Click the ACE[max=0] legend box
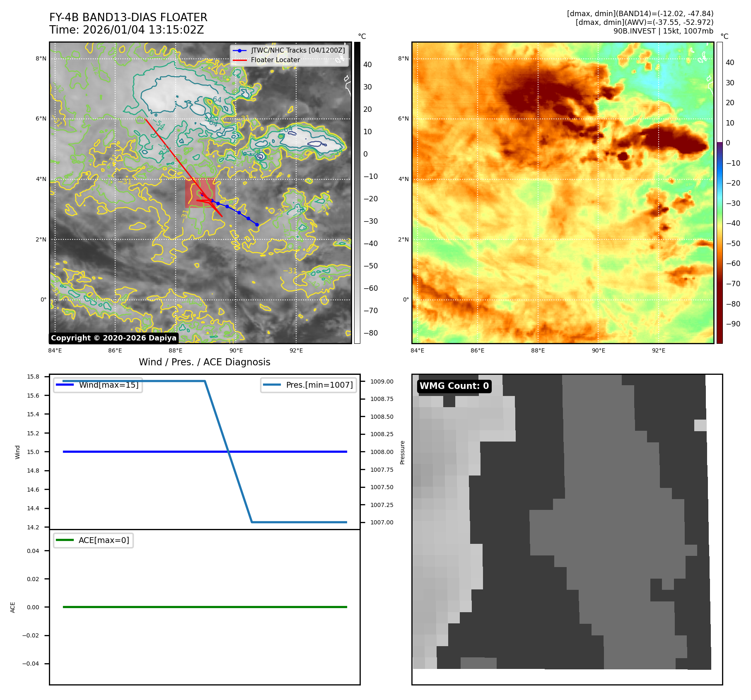The width and height of the screenshot is (751, 700). click(x=93, y=540)
